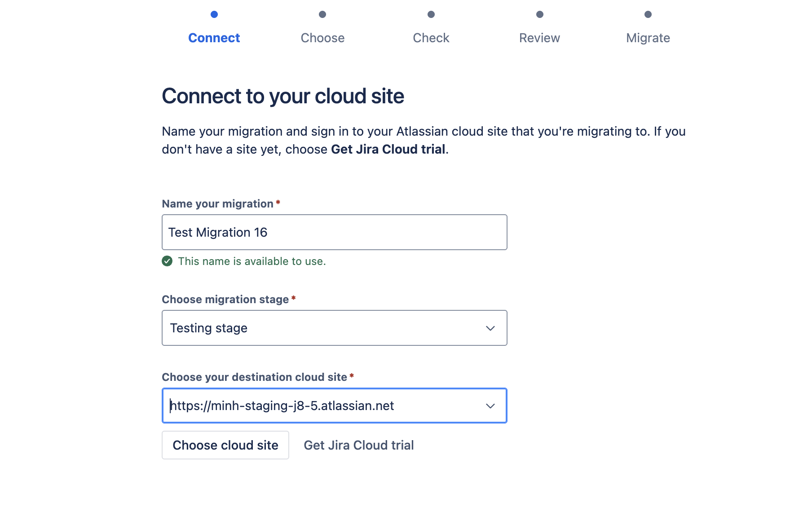
Task: Click the Check step dot
Action: pos(431,14)
